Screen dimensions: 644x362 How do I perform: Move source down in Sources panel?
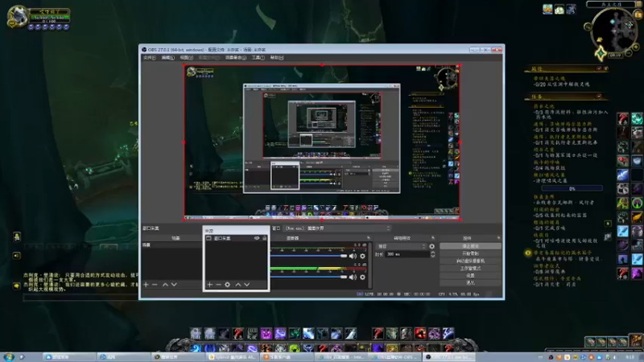point(247,285)
